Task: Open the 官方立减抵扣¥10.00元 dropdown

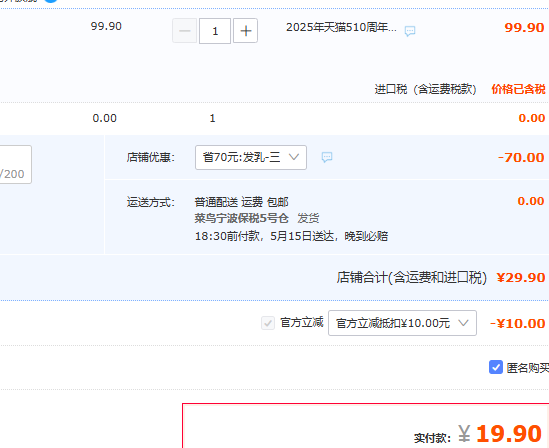Action: [402, 323]
